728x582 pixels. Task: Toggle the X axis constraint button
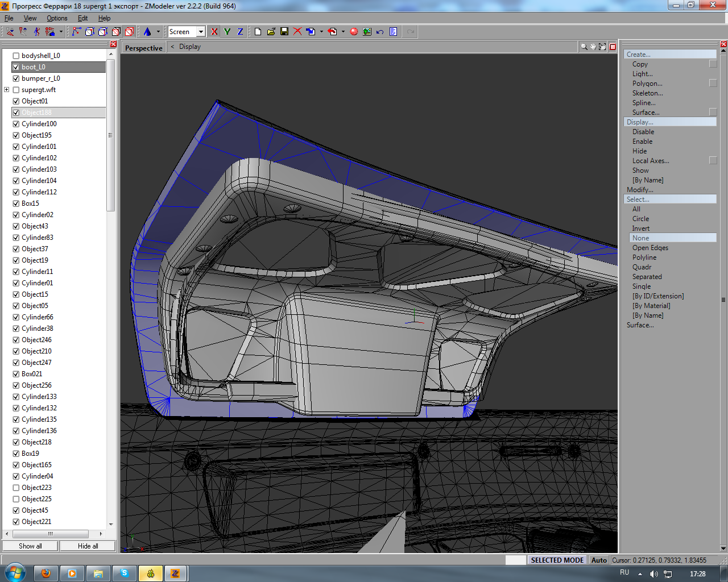tap(214, 32)
